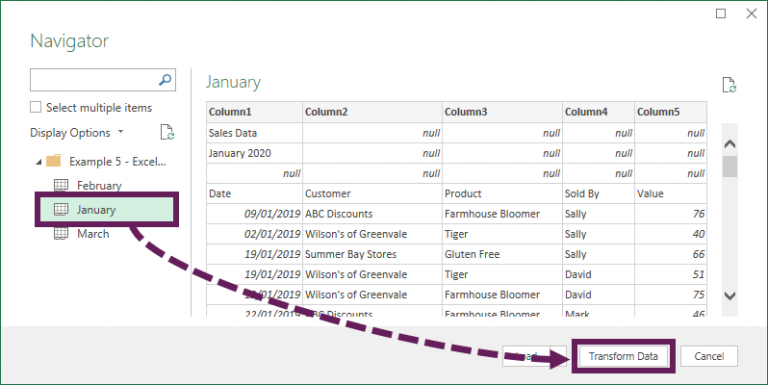This screenshot has height=385, width=768.
Task: Click the 'Gluten Free' cell
Action: (x=502, y=254)
